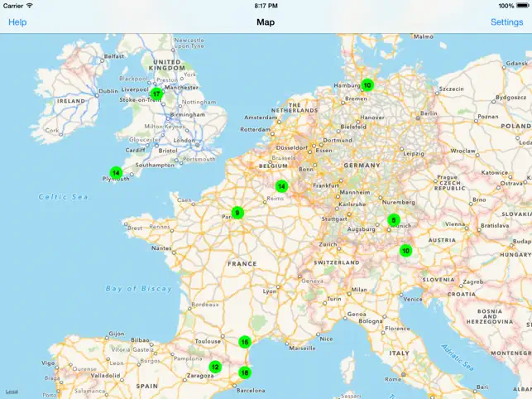Tap the cluster marker 15 near Toulouse

point(245,342)
